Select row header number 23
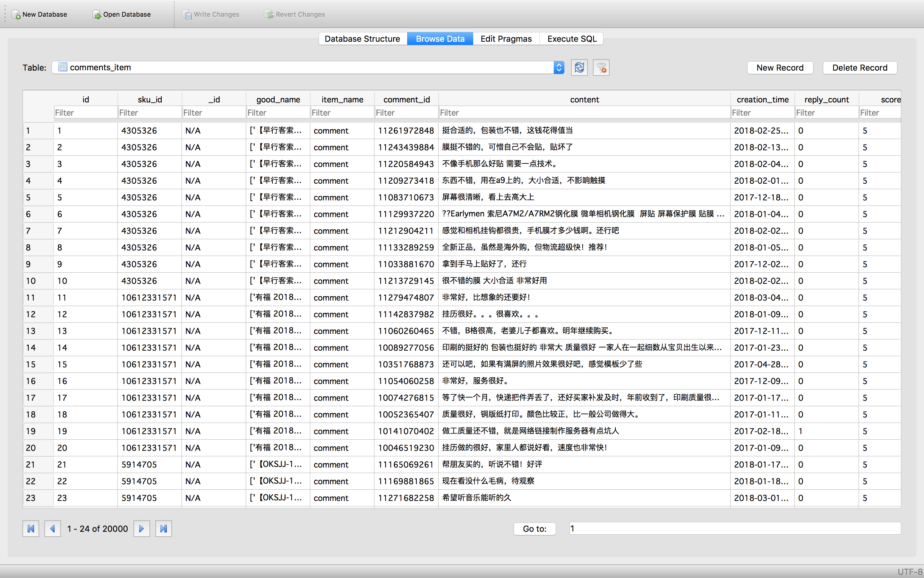This screenshot has height=578, width=924. tap(38, 498)
